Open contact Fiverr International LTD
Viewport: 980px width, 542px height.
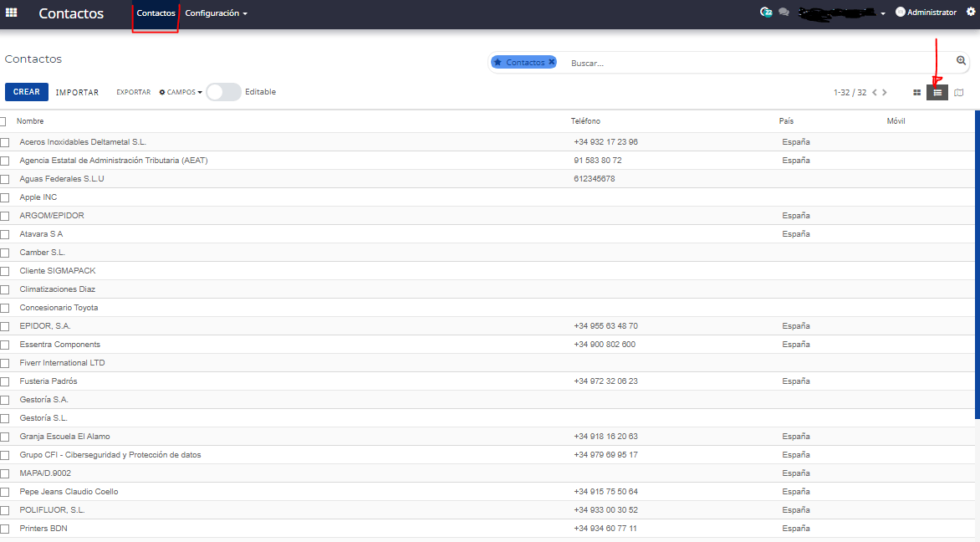tap(62, 362)
